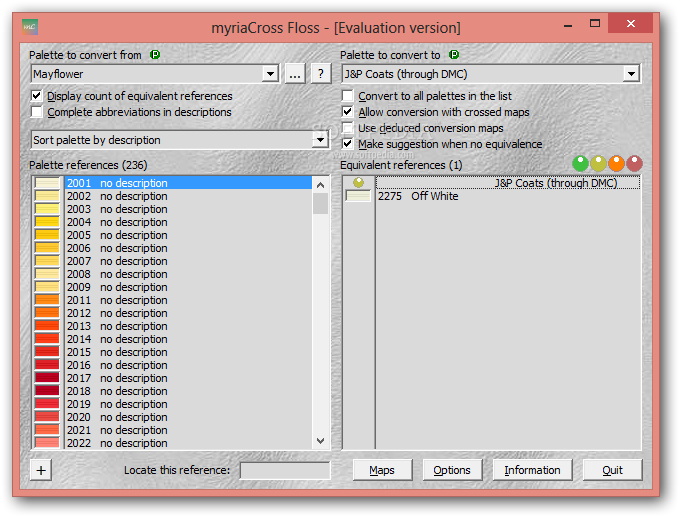
Task: Select row '2018 no description'
Action: 188,391
